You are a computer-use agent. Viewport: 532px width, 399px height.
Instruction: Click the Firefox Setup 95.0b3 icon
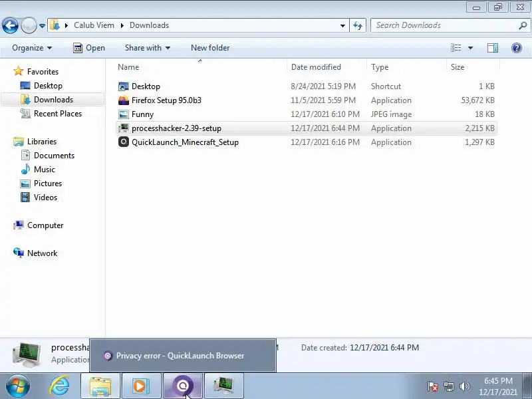[124, 100]
